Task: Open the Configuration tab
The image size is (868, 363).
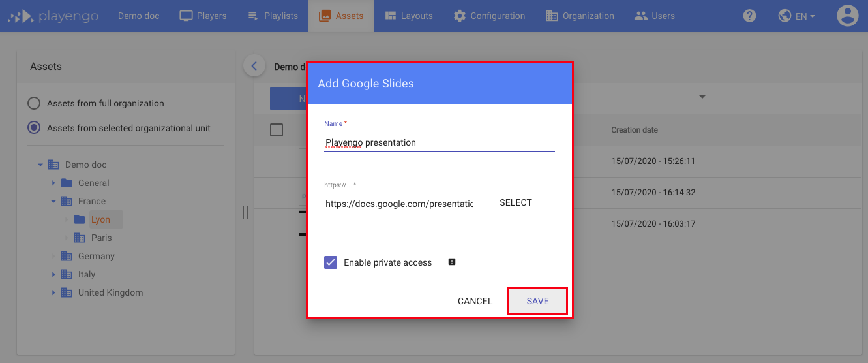Action: (x=489, y=16)
